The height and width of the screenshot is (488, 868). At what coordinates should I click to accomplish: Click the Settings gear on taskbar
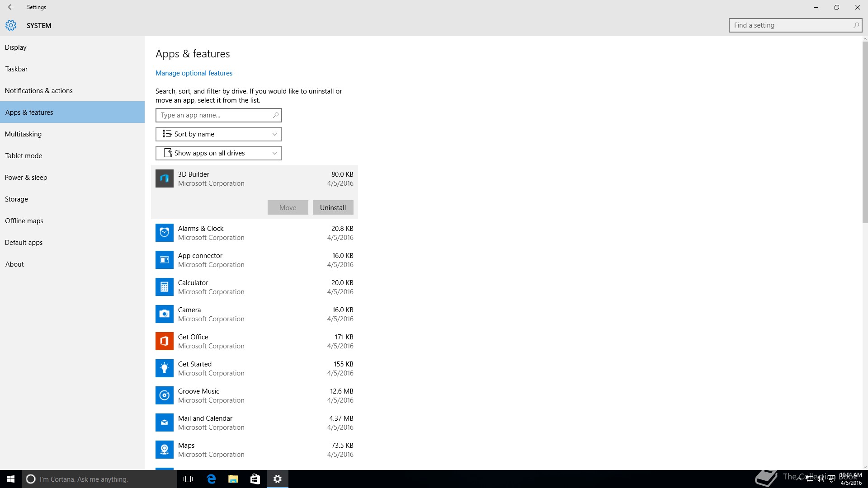278,479
